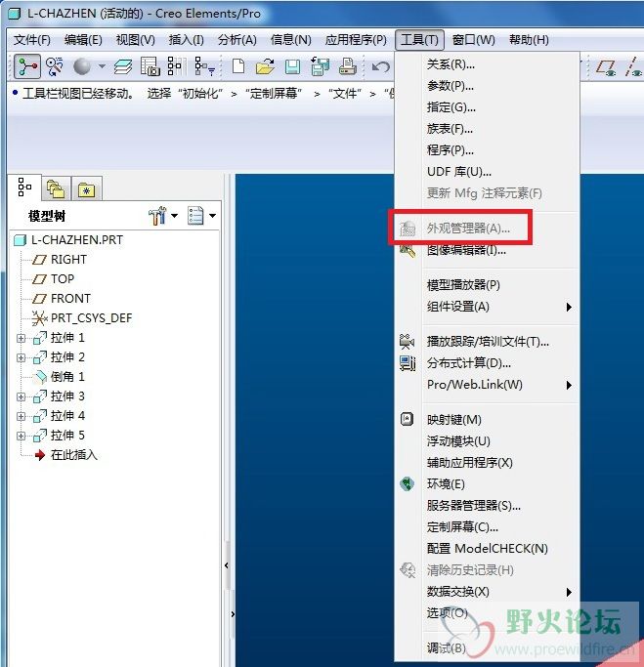Expand the 拉伸 5 feature node

click(21, 436)
